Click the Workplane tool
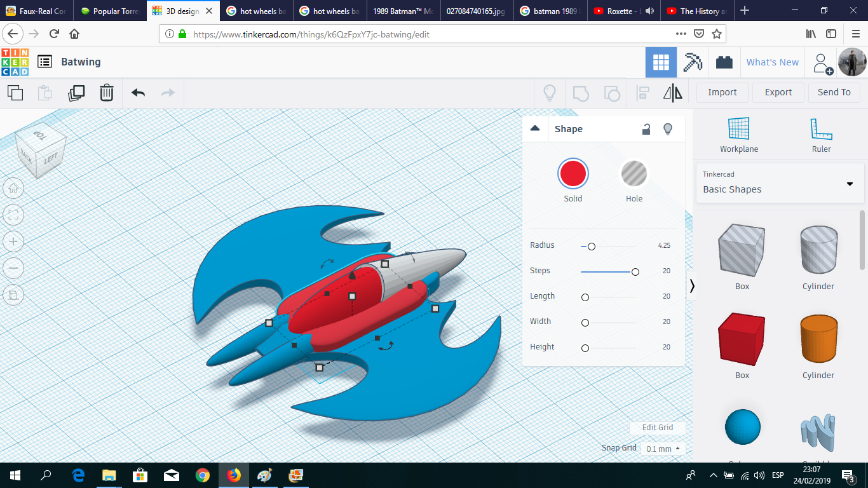The image size is (868, 488). coord(739,135)
